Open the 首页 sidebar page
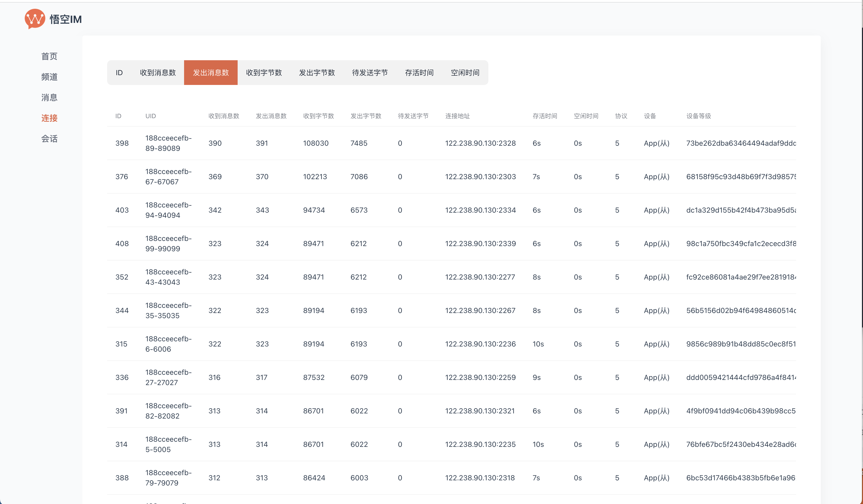Image resolution: width=863 pixels, height=504 pixels. pos(49,56)
